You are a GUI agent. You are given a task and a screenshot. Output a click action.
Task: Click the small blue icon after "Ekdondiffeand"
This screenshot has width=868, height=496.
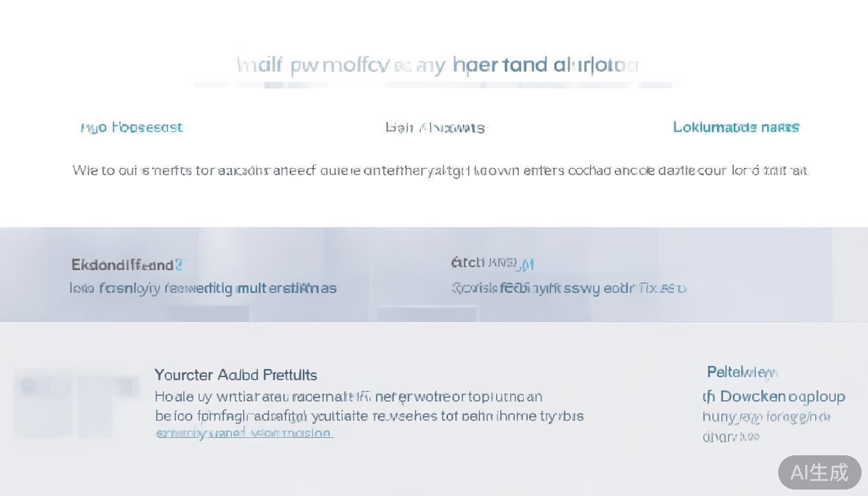click(x=179, y=265)
